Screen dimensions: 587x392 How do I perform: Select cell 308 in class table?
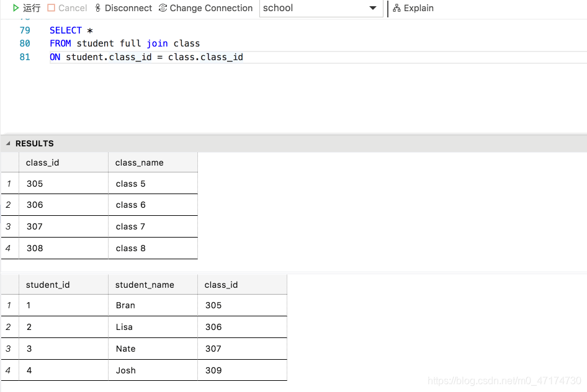[x=64, y=248]
